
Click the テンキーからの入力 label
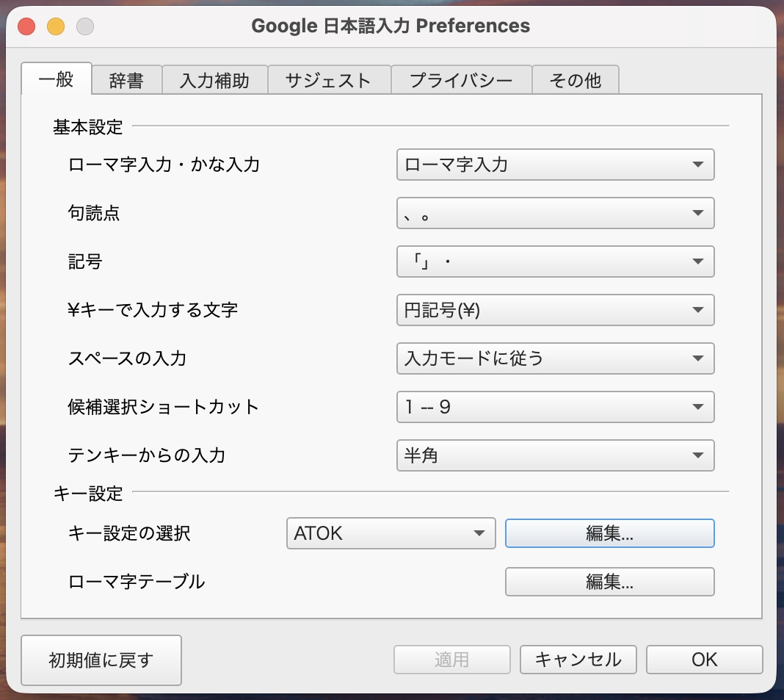click(147, 455)
